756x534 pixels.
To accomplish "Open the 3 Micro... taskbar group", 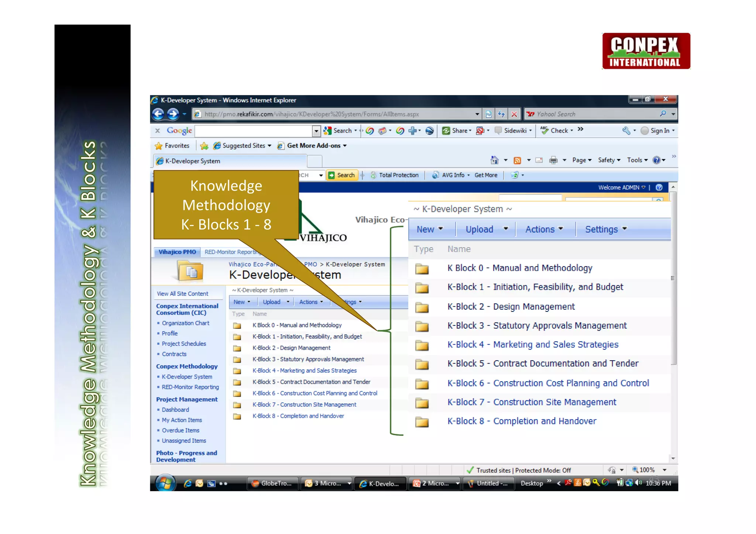I will (327, 483).
